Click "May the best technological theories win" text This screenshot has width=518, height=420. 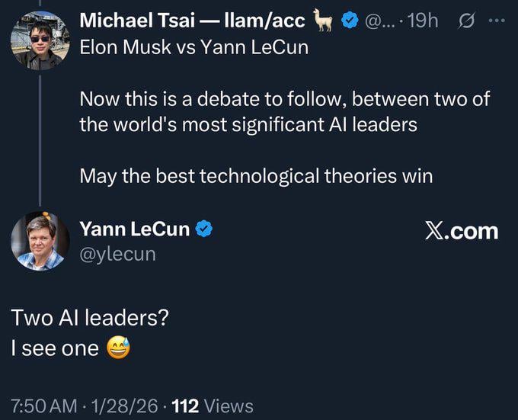[256, 175]
